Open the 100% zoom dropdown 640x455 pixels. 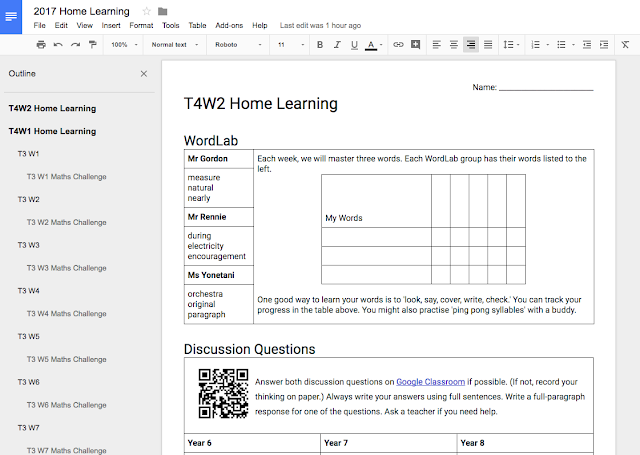124,44
